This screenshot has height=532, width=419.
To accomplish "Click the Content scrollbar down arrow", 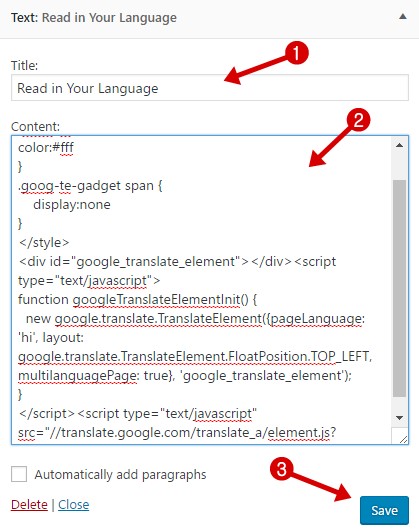I will tap(400, 418).
